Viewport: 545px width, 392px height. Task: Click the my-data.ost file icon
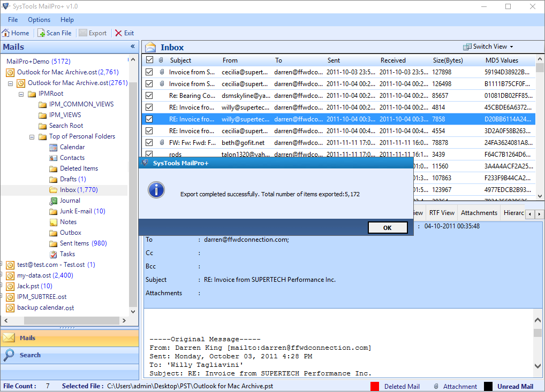point(10,276)
